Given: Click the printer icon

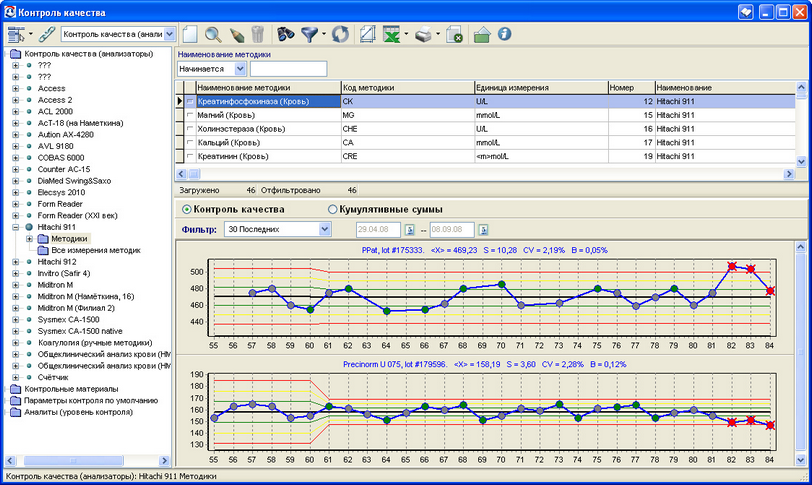Looking at the screenshot, I should click(x=423, y=35).
